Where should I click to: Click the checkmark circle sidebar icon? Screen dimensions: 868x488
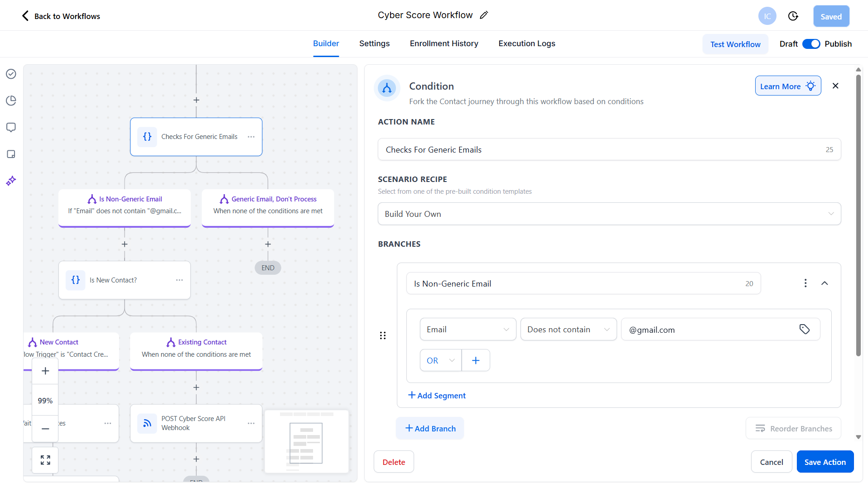tap(11, 74)
